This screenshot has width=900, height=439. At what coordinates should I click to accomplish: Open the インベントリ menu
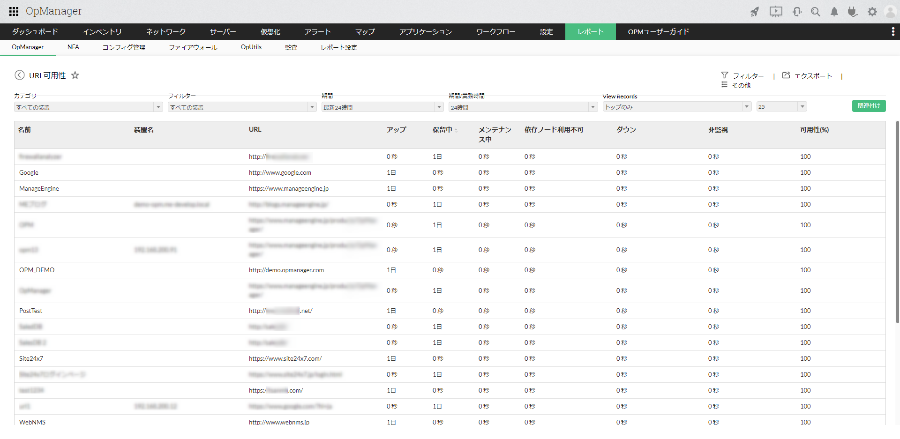click(x=102, y=32)
